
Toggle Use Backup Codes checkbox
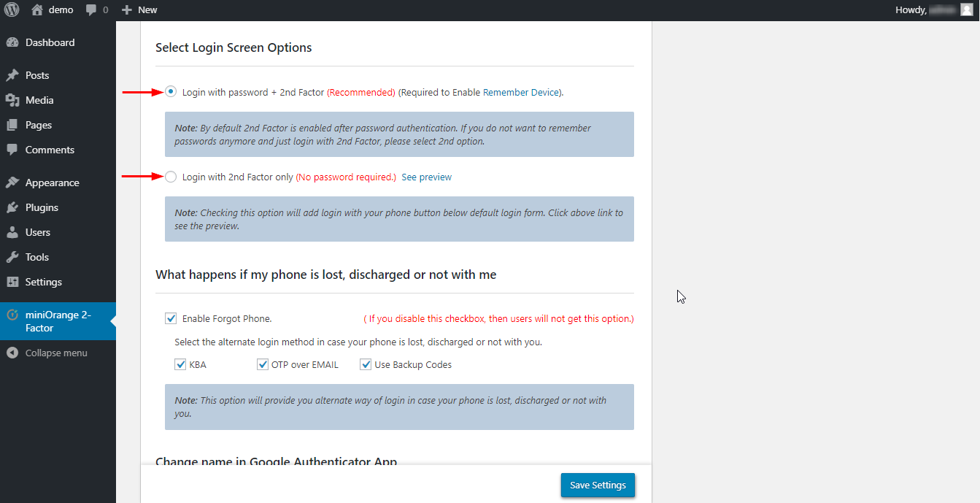pyautogui.click(x=366, y=364)
